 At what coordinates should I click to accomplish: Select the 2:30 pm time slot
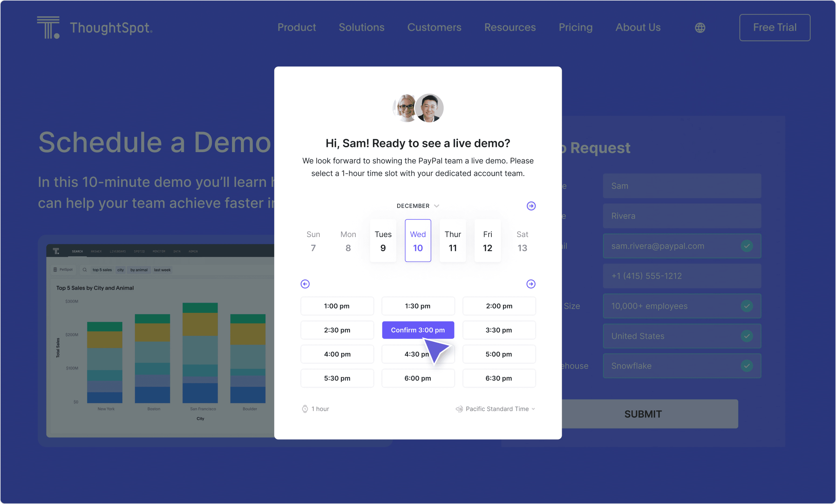point(337,330)
